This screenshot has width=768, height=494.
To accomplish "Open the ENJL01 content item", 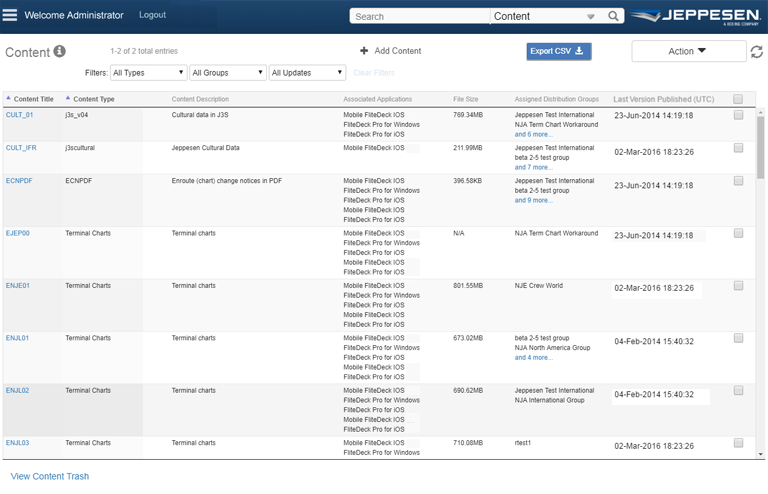I will tap(17, 338).
